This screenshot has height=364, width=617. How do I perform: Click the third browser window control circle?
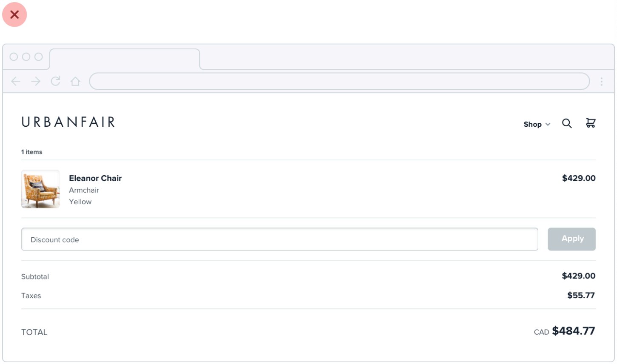[39, 57]
